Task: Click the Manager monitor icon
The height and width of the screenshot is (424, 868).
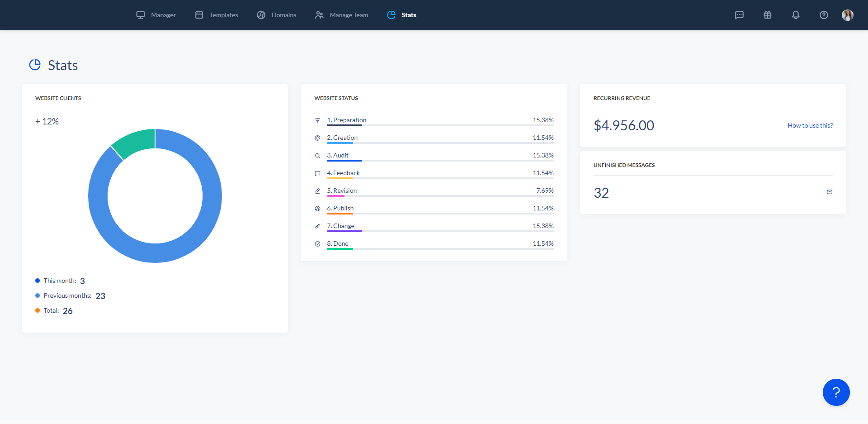Action: 141,15
